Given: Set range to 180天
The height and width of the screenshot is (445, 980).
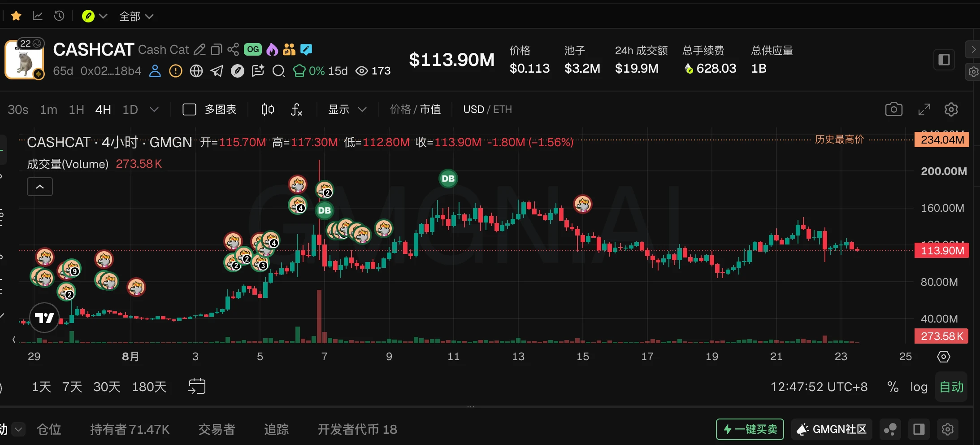Looking at the screenshot, I should pyautogui.click(x=149, y=387).
